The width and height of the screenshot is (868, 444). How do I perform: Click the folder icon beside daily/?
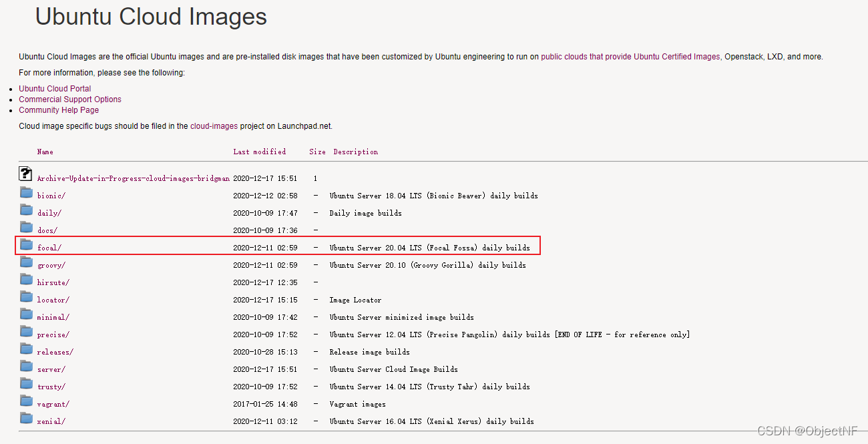[26, 210]
